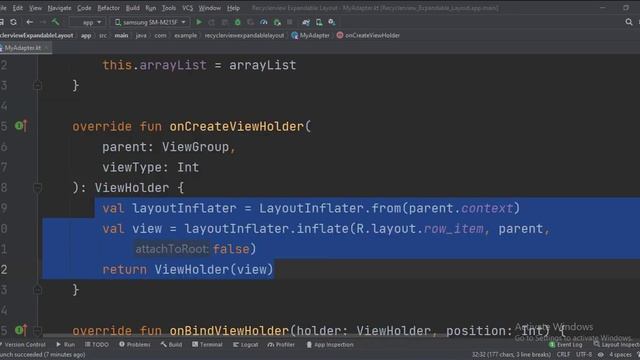Build project with the green hammer icon
640x360 pixels.
[x=56, y=22]
